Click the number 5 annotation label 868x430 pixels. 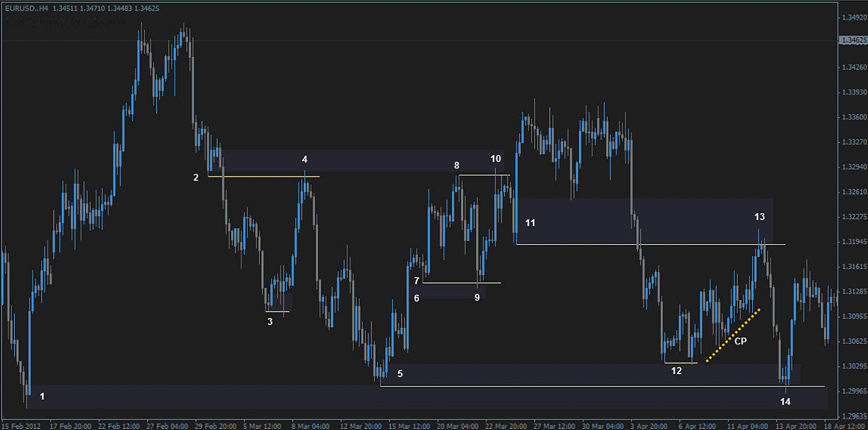(x=400, y=374)
